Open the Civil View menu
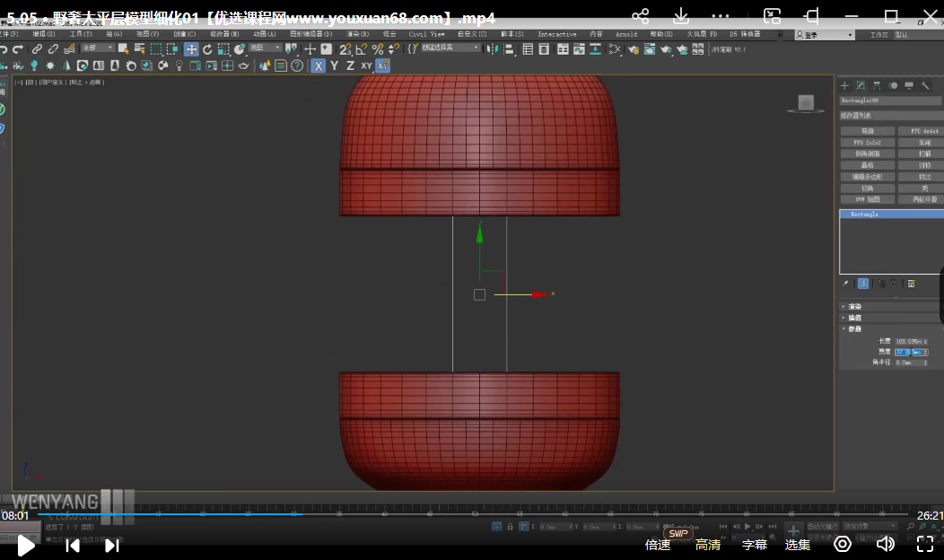944x560 pixels. pos(426,34)
